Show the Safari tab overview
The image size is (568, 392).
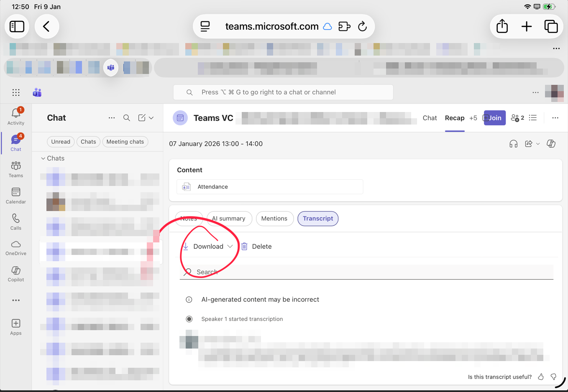pyautogui.click(x=551, y=26)
